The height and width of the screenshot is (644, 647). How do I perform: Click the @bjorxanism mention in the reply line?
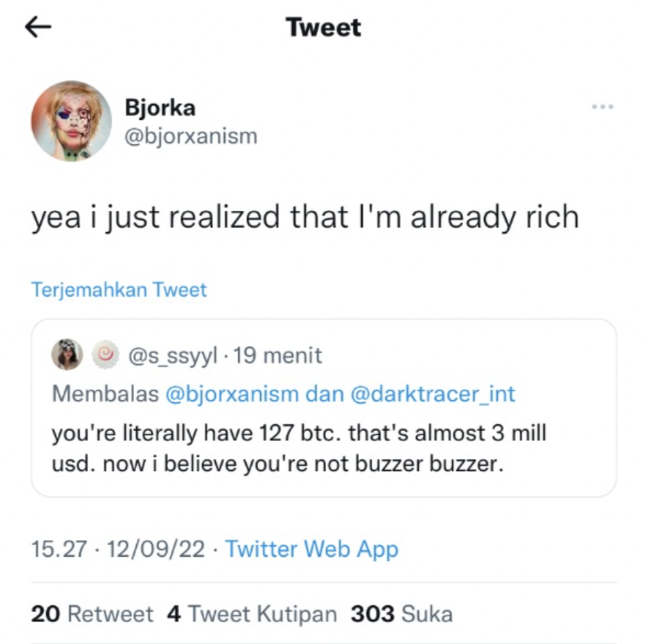[232, 393]
